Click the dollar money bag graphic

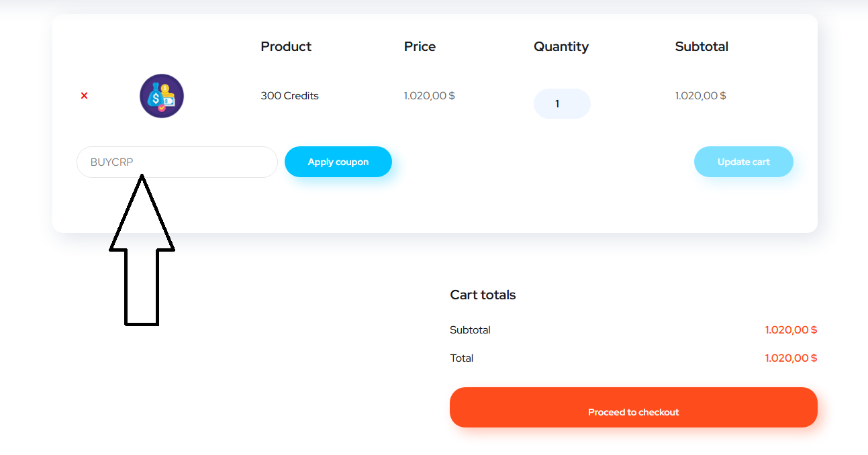point(156,98)
